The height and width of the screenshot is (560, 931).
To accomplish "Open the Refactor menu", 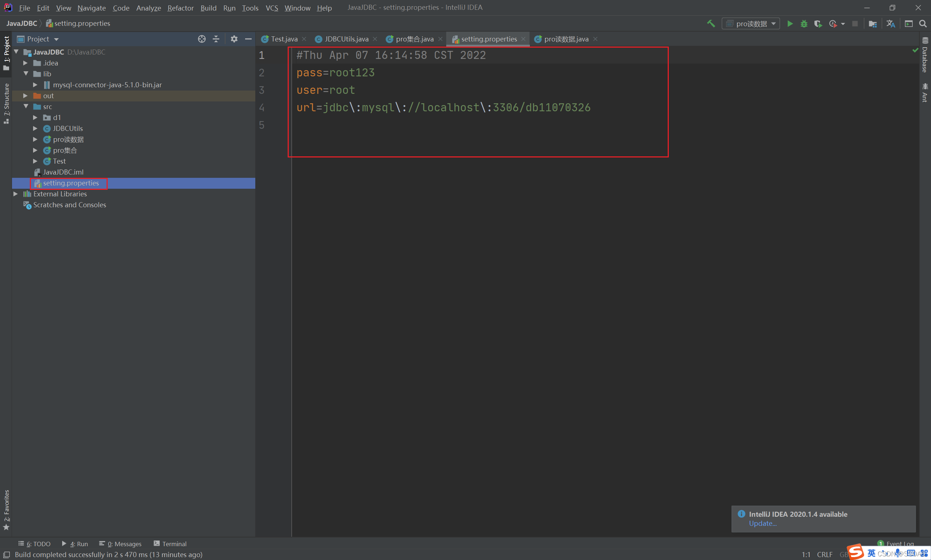I will pos(180,8).
